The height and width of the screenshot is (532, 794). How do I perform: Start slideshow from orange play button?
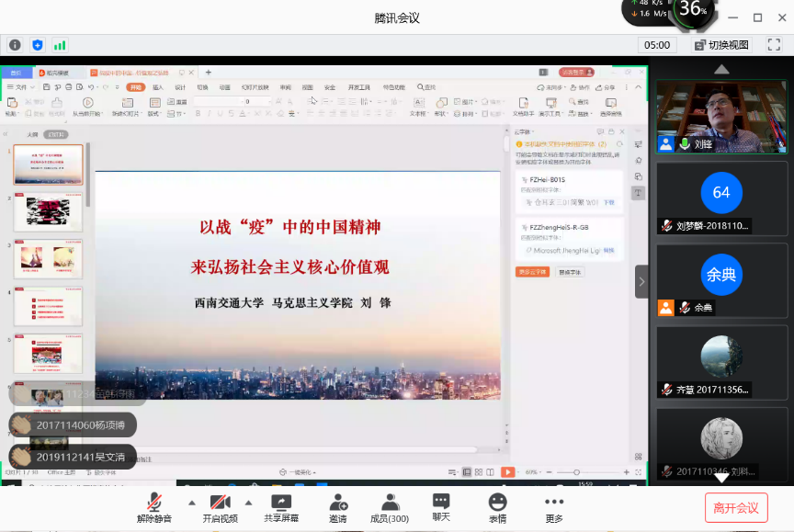507,471
